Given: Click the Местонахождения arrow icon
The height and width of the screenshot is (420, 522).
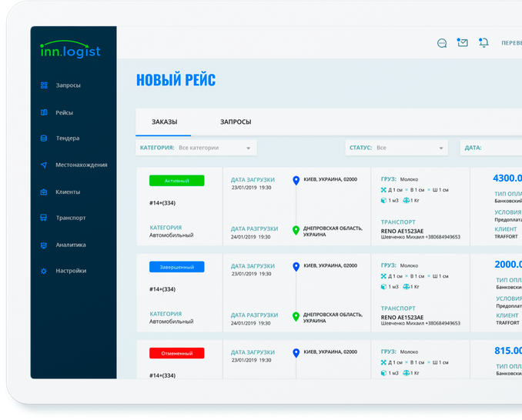Looking at the screenshot, I should tap(44, 165).
